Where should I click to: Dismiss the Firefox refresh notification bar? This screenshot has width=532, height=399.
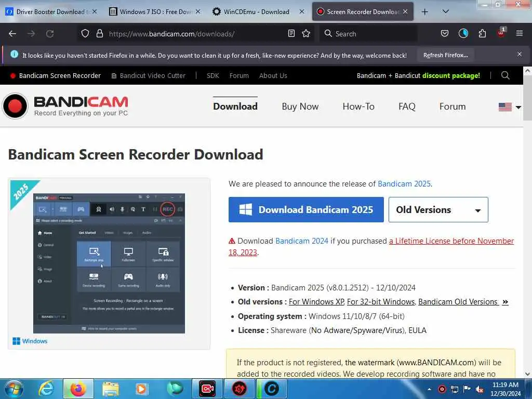click(519, 54)
